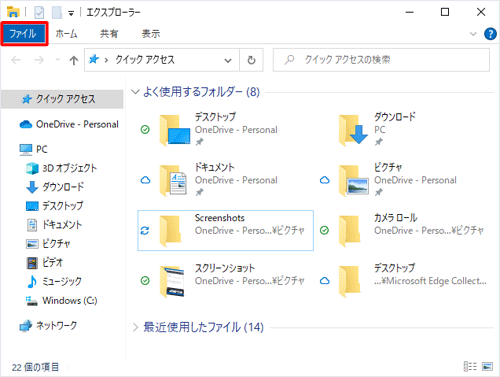Select the ドキュメント folder icon
The width and height of the screenshot is (500, 377).
click(173, 180)
